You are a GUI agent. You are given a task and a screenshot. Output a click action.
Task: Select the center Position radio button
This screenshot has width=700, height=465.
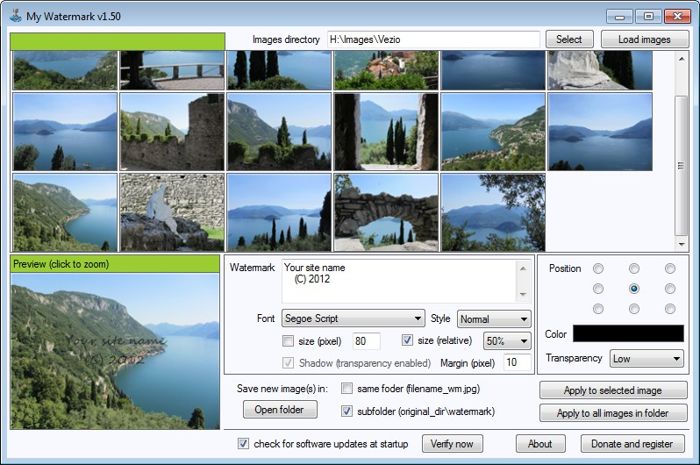(x=634, y=289)
